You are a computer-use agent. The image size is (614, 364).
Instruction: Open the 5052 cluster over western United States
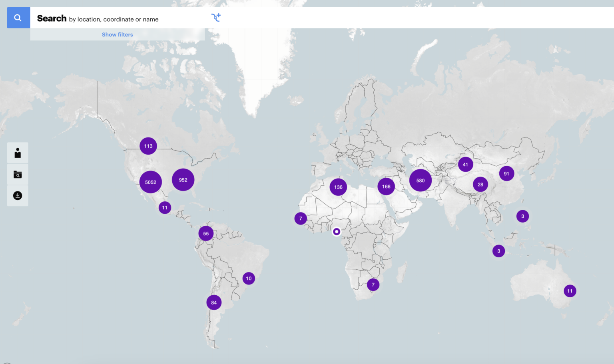150,182
